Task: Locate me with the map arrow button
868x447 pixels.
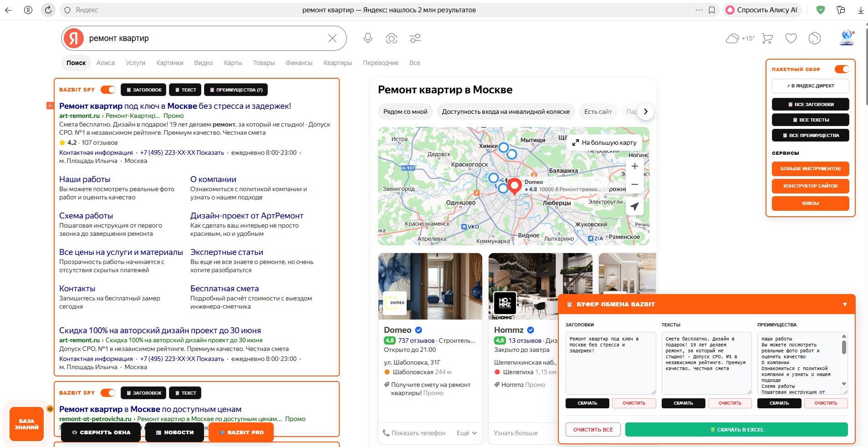Action: [635, 206]
